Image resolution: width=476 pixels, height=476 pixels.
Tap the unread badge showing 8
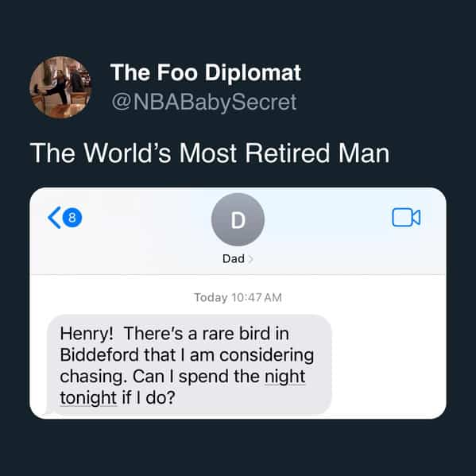[72, 218]
